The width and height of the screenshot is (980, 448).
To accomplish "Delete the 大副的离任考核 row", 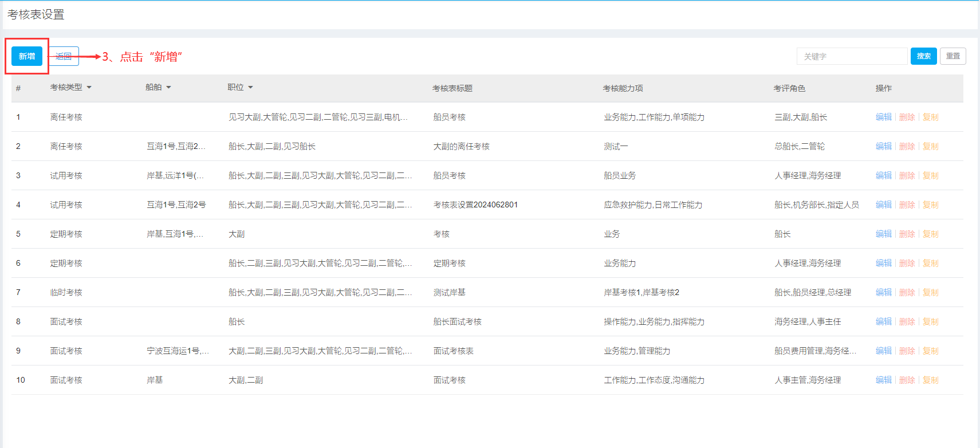I will pyautogui.click(x=907, y=146).
